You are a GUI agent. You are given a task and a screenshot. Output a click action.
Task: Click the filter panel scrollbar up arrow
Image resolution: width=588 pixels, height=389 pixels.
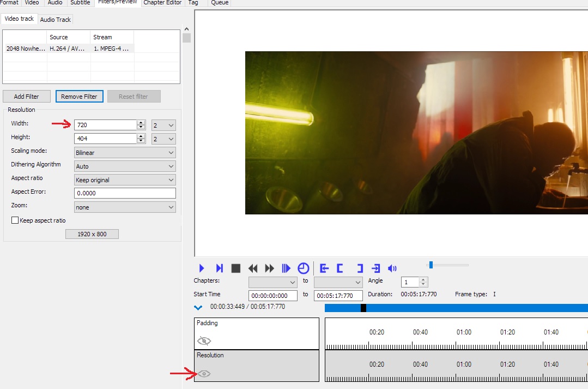point(187,29)
